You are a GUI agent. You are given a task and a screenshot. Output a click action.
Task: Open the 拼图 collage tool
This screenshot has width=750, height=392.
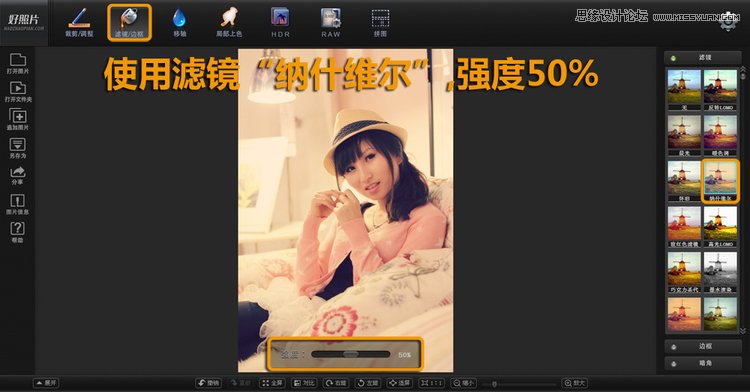pyautogui.click(x=380, y=22)
